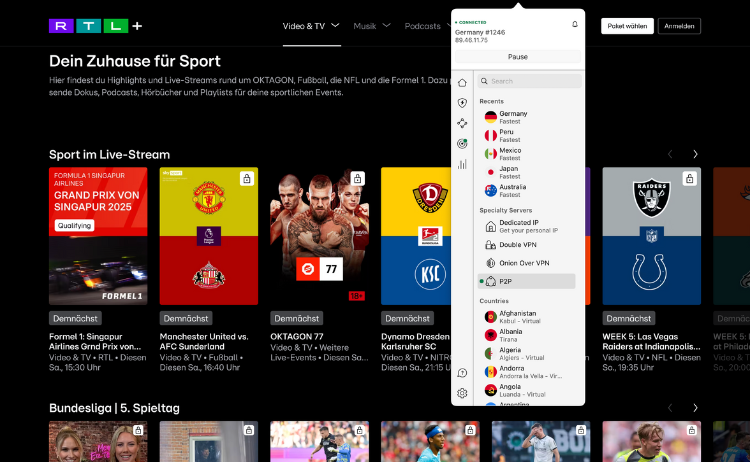The image size is (750, 462).
Task: Click 'Get your personal IP' text
Action: click(529, 231)
